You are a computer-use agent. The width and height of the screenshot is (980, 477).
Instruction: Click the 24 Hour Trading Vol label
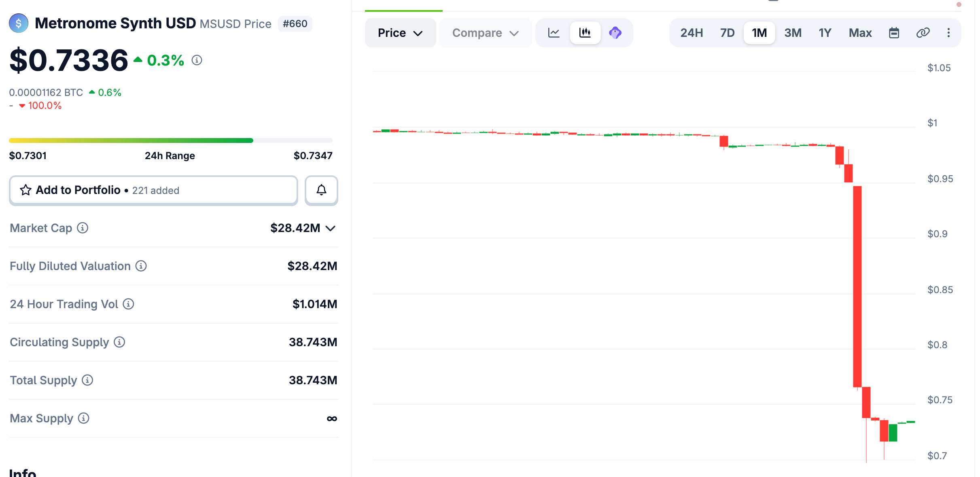click(64, 304)
